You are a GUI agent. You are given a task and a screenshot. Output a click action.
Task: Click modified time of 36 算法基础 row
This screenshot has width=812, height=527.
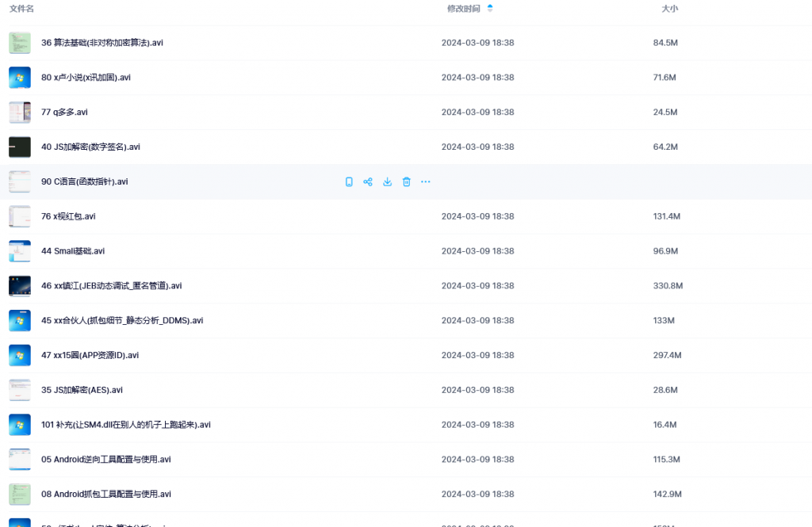(477, 43)
